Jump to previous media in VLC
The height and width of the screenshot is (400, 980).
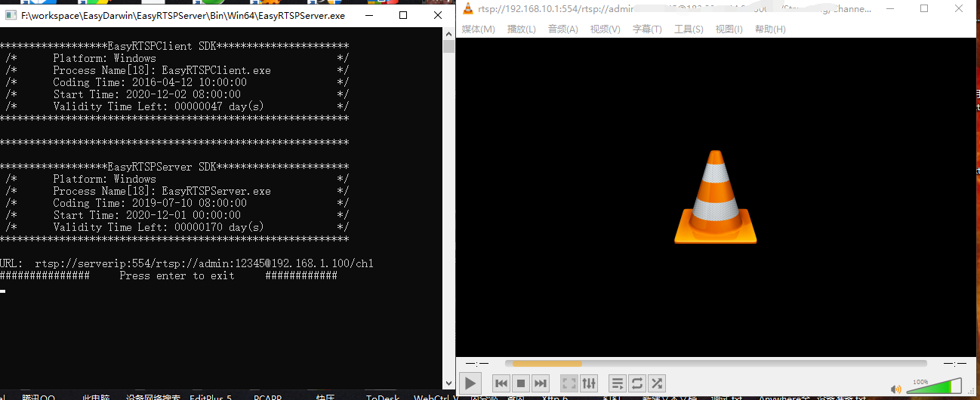pos(501,383)
